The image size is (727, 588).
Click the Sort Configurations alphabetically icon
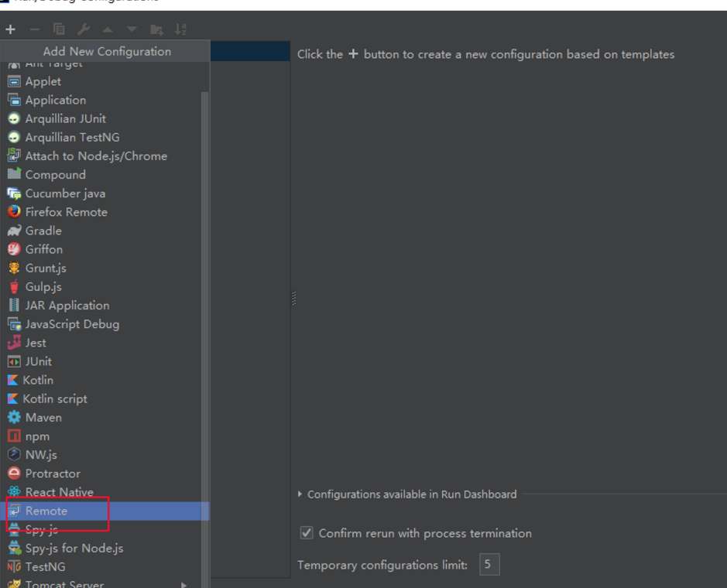click(181, 29)
